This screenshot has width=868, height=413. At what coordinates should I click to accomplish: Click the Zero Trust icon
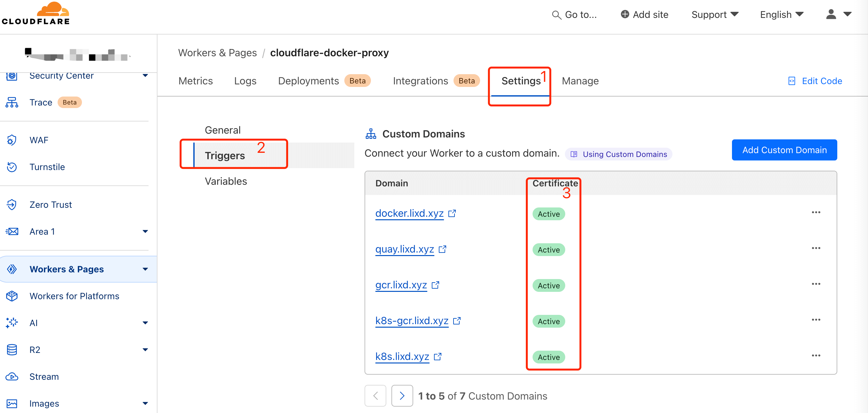coord(12,205)
